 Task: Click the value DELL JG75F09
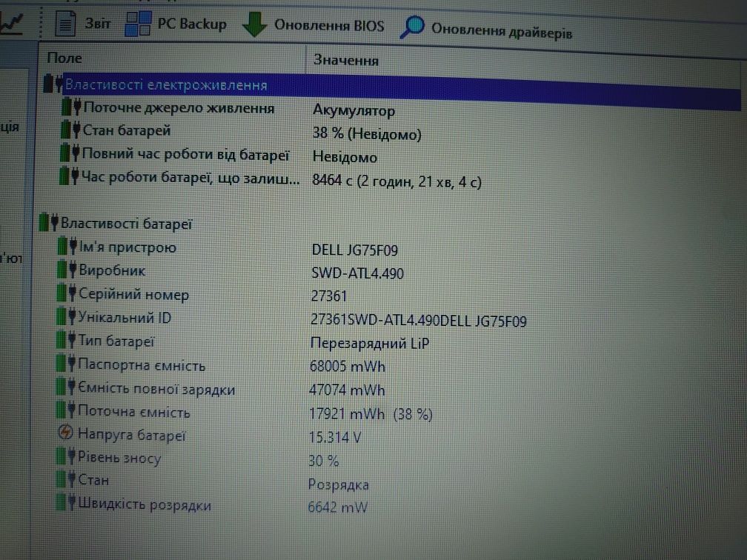pyautogui.click(x=355, y=250)
